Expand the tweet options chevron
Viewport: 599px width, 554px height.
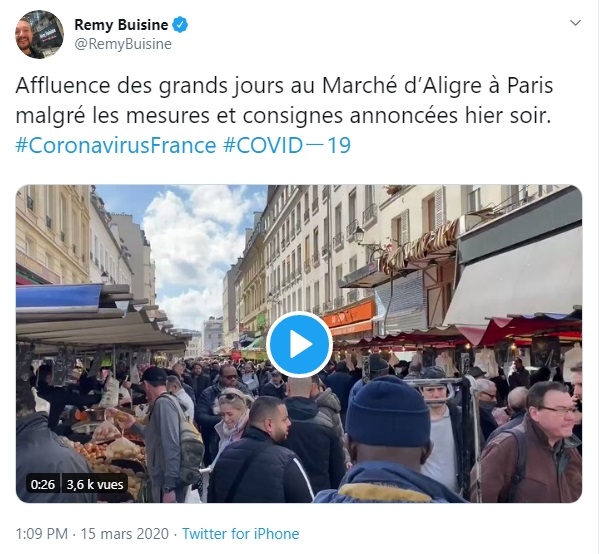coord(575,23)
